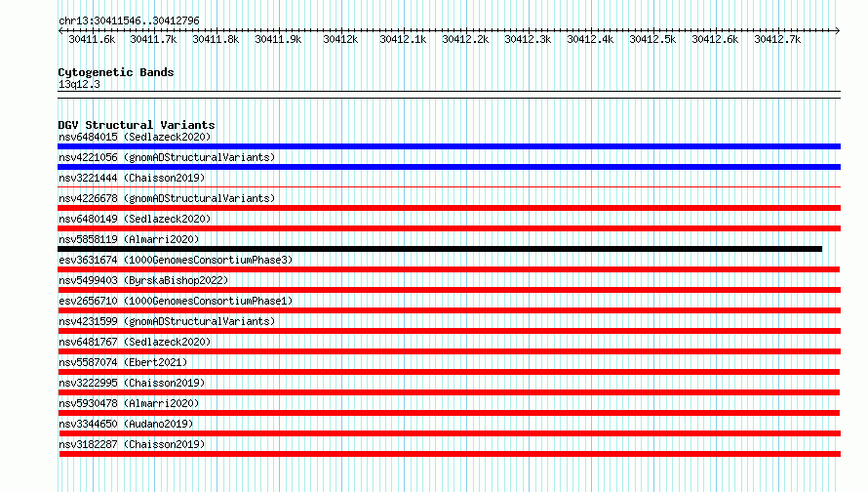868x492 pixels.
Task: Click the left arrowhead of the ruler
Action: 60,30
